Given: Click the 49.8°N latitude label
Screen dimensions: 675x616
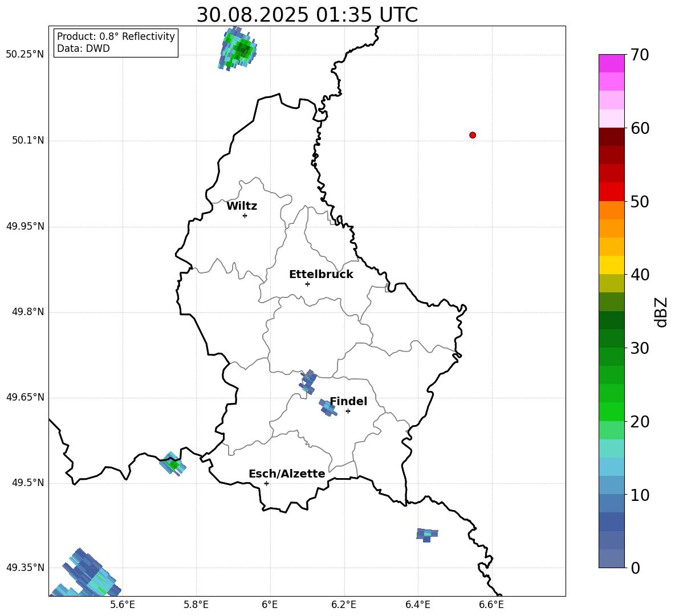Looking at the screenshot, I should pyautogui.click(x=28, y=312).
